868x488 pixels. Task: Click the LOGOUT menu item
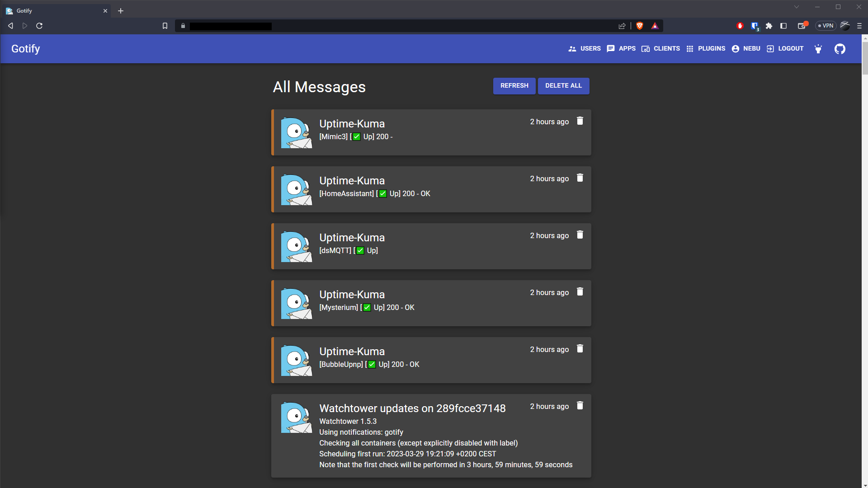click(x=785, y=48)
